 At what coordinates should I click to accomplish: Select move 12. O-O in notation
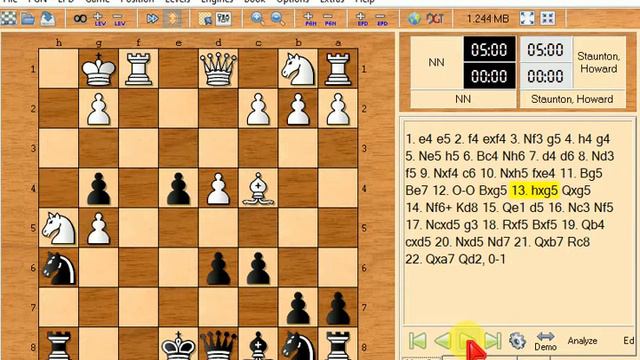(454, 191)
